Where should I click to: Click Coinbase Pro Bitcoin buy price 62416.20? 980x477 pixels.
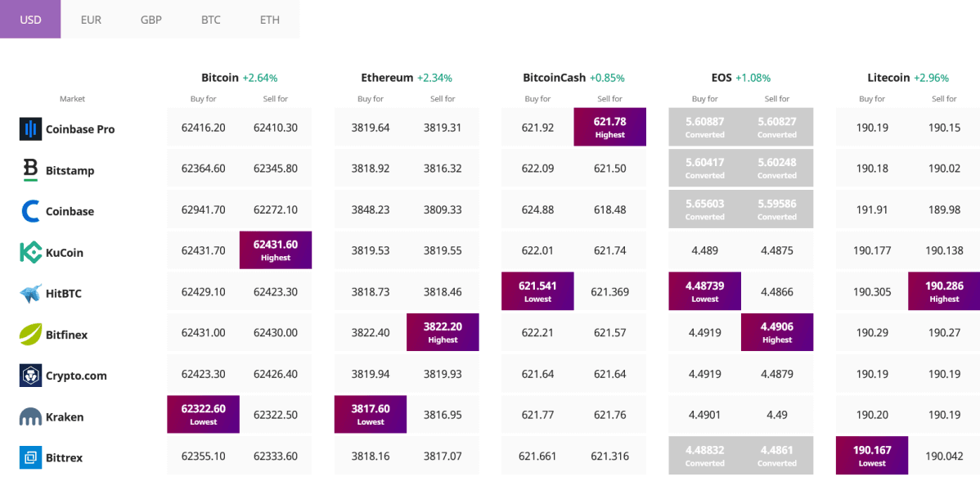click(203, 128)
